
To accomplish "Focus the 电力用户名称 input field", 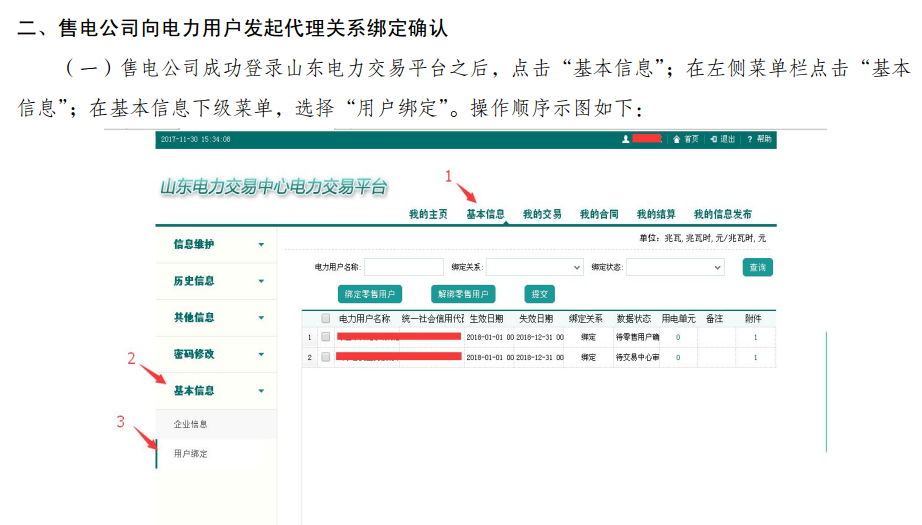I will (x=403, y=268).
